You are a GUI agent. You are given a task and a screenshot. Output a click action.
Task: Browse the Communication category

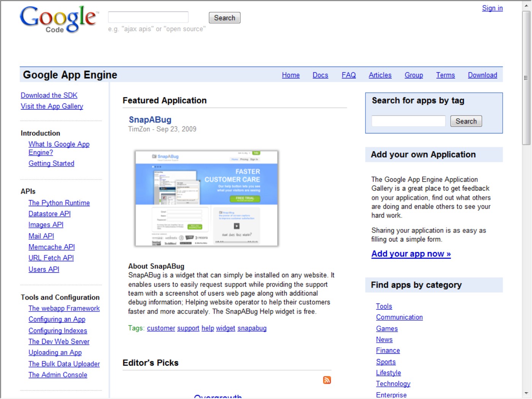(x=400, y=318)
